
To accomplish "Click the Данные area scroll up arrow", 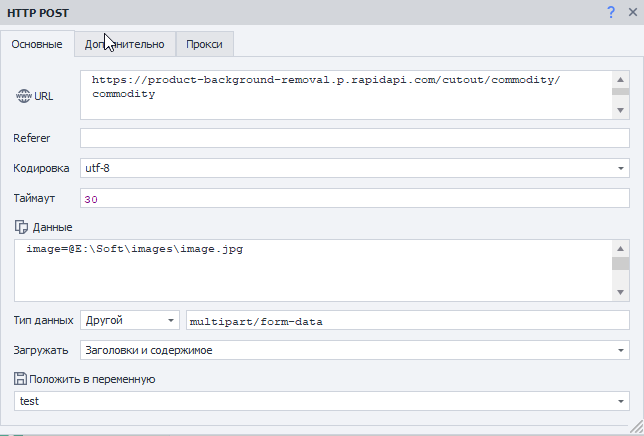I will (620, 247).
